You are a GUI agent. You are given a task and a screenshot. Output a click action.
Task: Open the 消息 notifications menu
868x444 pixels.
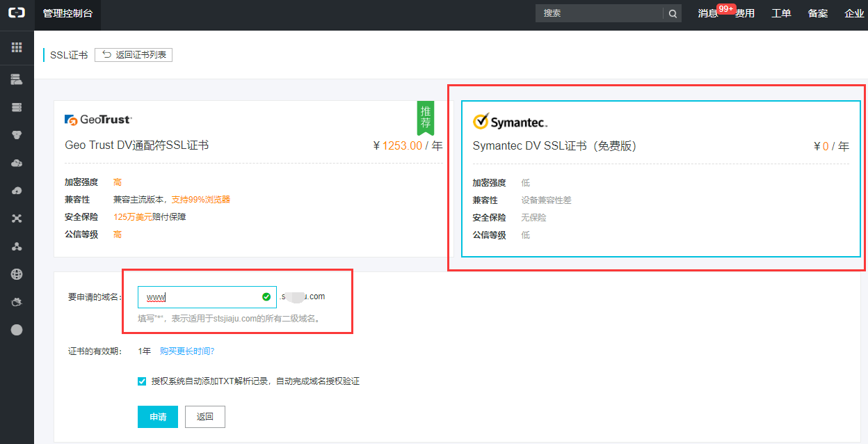(707, 13)
